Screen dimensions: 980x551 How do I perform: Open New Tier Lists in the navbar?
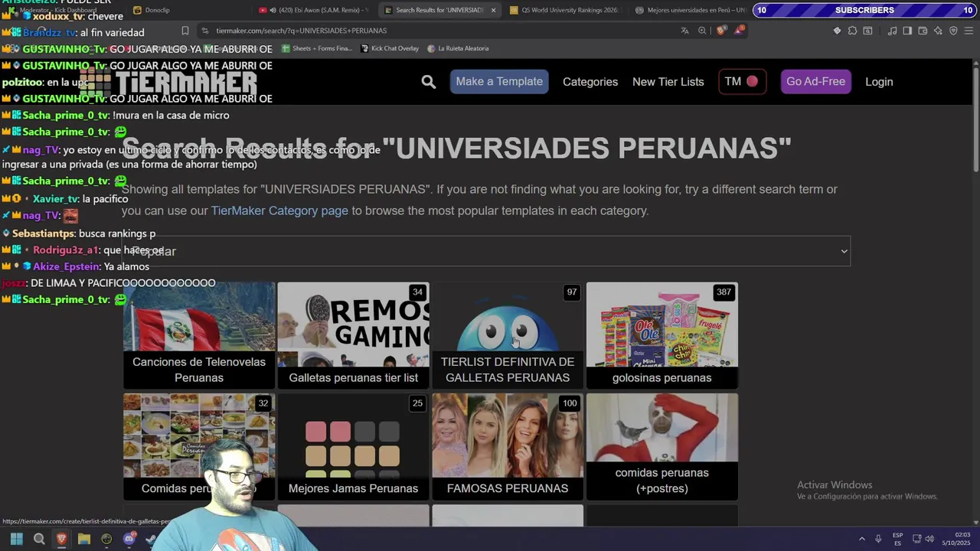[668, 82]
